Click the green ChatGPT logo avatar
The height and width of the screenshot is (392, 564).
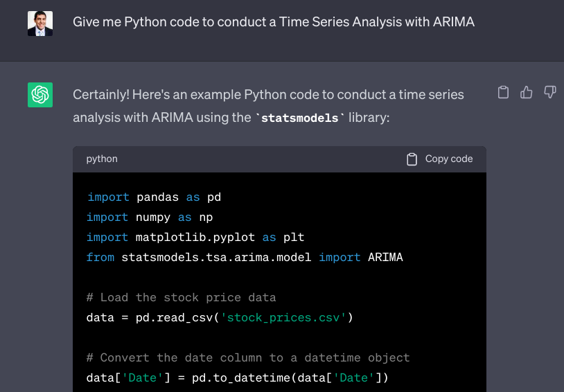[x=40, y=95]
